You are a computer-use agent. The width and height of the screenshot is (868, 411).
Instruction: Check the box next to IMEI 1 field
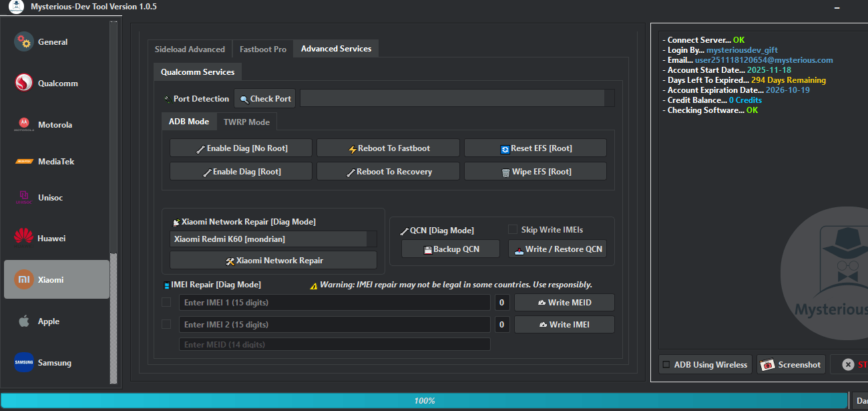coord(167,302)
